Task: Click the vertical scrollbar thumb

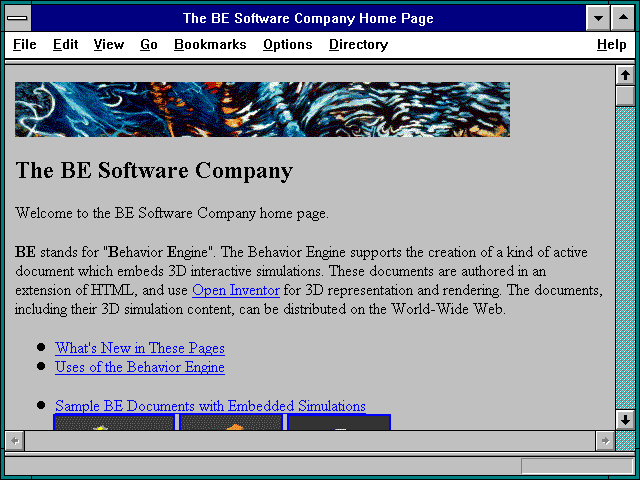Action: coord(625,96)
